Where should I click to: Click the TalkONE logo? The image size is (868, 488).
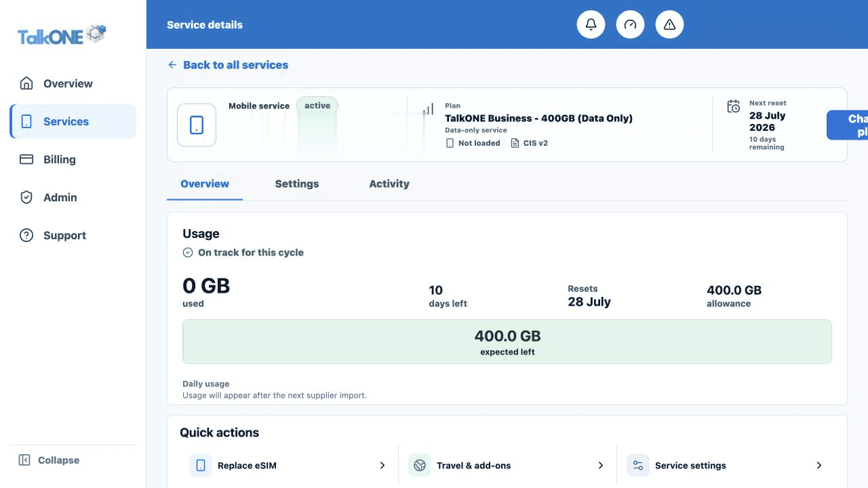[x=62, y=35]
